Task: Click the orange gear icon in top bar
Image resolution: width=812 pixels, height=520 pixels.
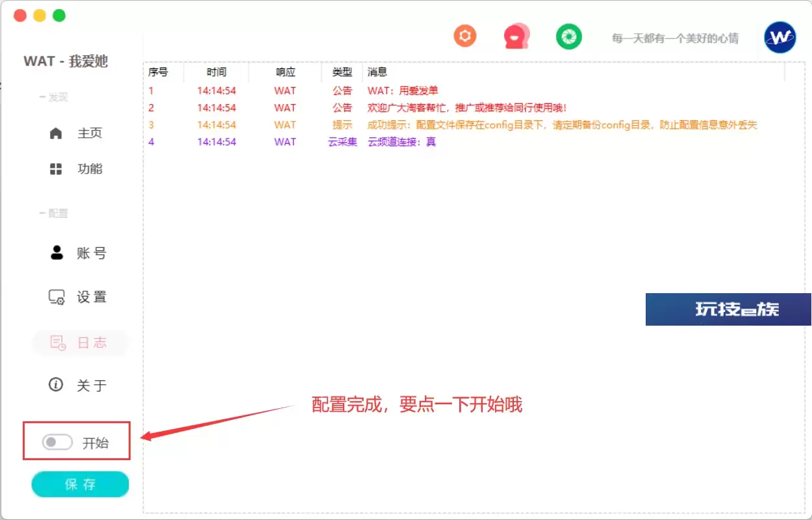Action: (465, 36)
